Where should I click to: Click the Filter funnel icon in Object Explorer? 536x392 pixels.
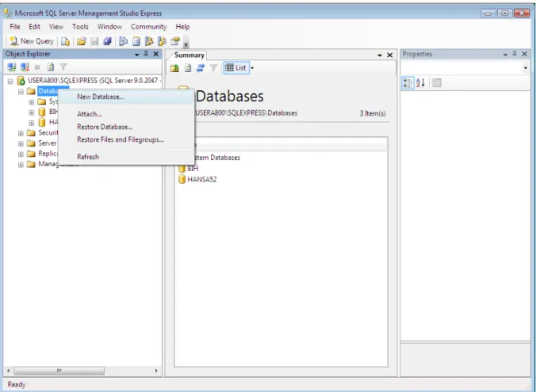pyautogui.click(x=63, y=67)
